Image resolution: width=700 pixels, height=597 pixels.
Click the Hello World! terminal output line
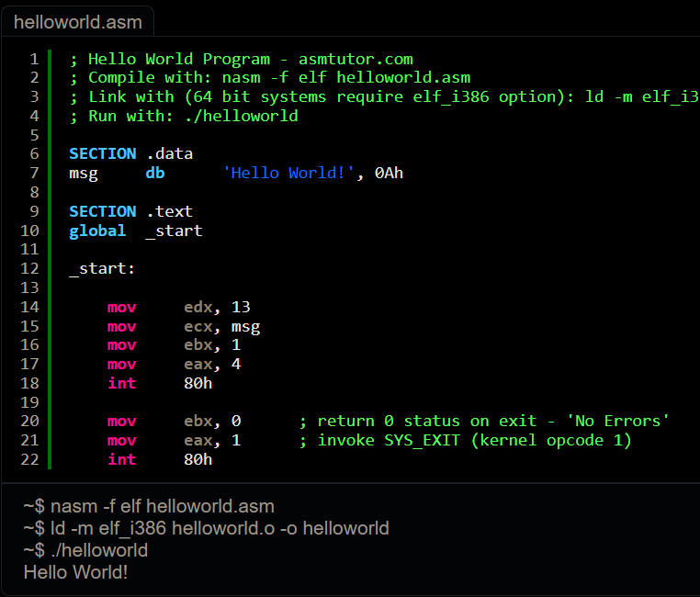76,572
